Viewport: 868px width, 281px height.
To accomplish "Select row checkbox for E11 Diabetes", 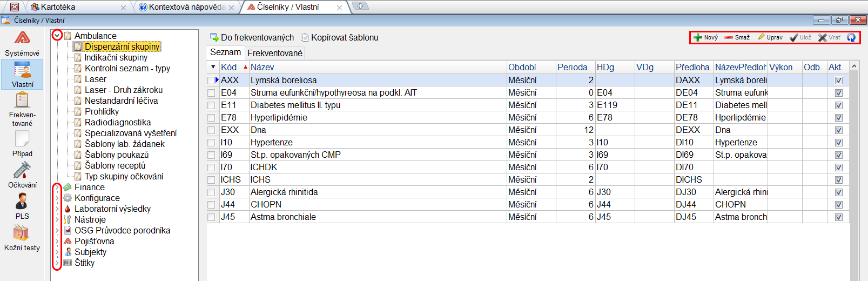I will coord(211,105).
